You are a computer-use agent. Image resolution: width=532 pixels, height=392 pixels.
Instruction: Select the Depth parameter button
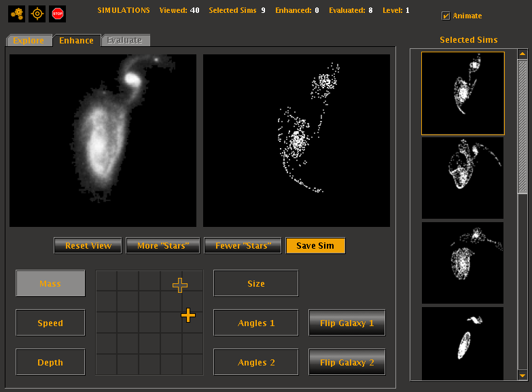click(50, 363)
